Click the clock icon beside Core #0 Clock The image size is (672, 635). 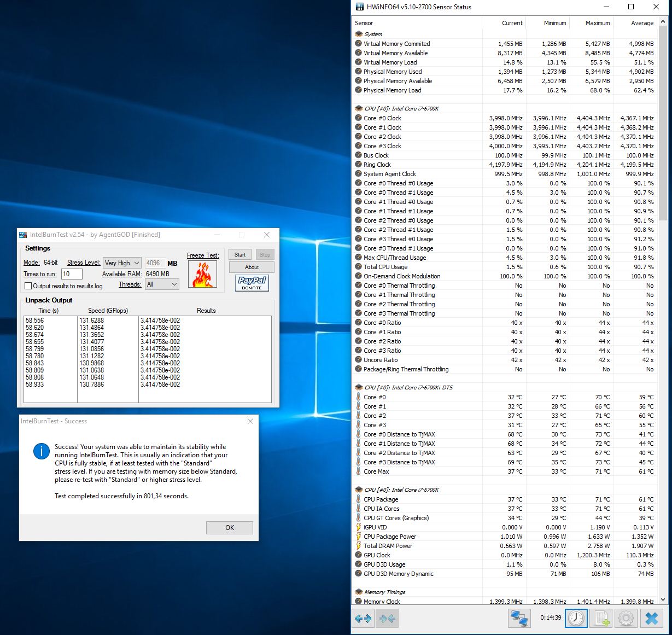[359, 118]
